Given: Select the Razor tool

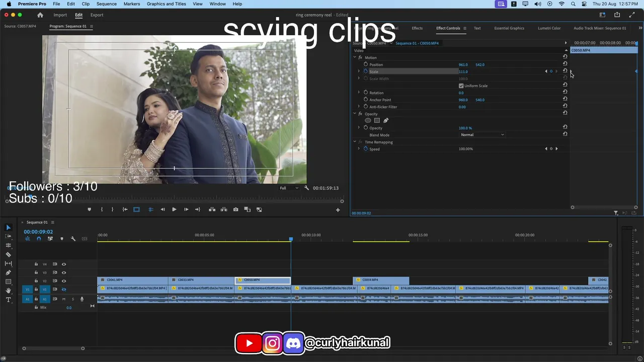Looking at the screenshot, I should (x=8, y=254).
